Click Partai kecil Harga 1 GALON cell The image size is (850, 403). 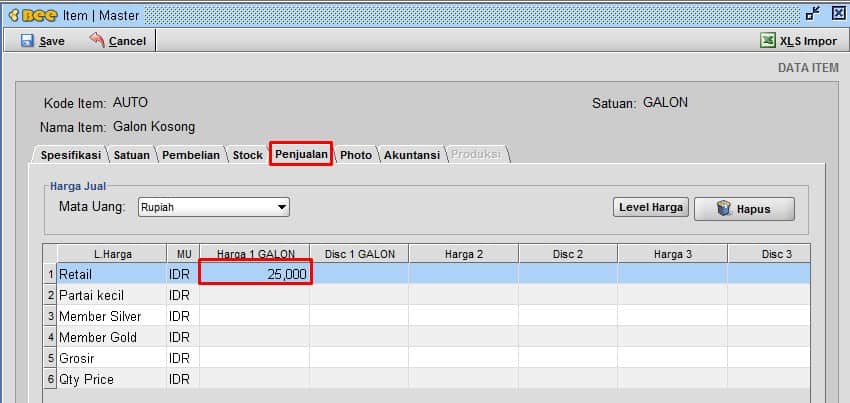pos(255,295)
